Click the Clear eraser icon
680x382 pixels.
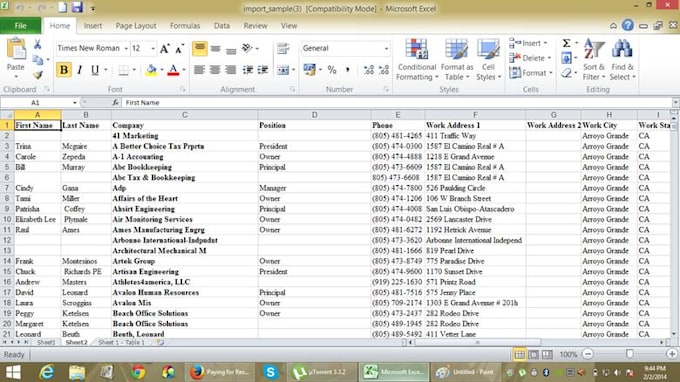[x=566, y=72]
